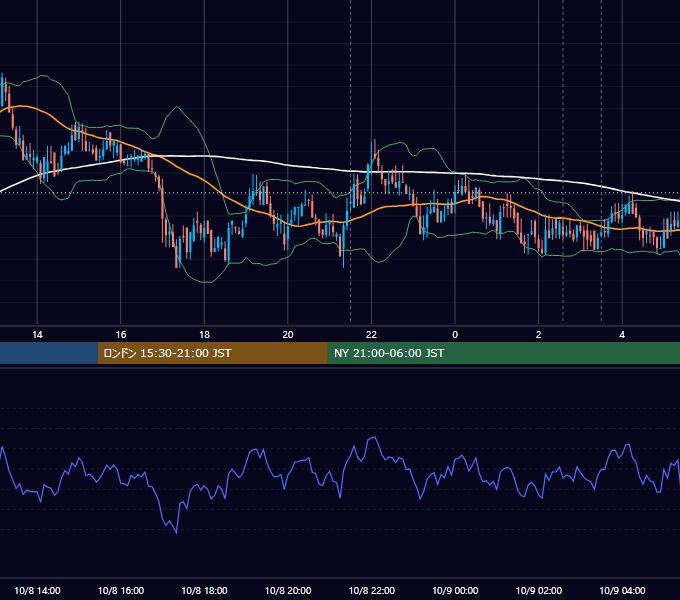Click the 10/8 22:00 date label
The width and height of the screenshot is (680, 600).
(x=372, y=590)
